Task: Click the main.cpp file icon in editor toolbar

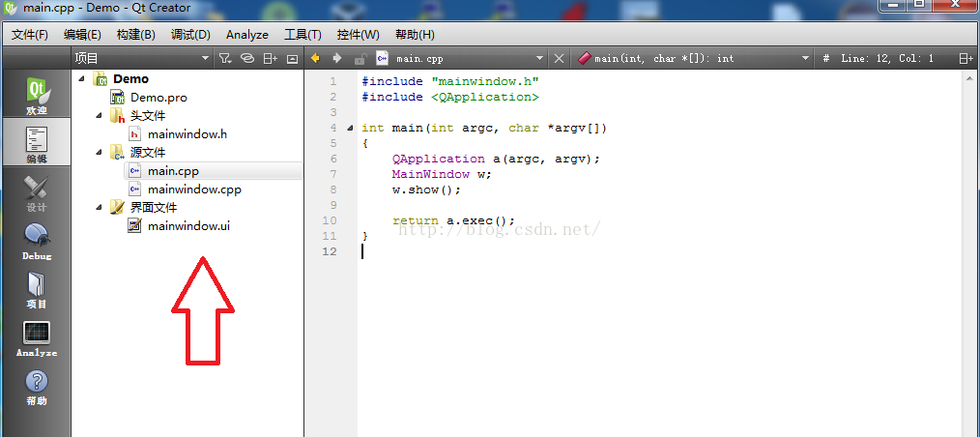Action: tap(382, 58)
